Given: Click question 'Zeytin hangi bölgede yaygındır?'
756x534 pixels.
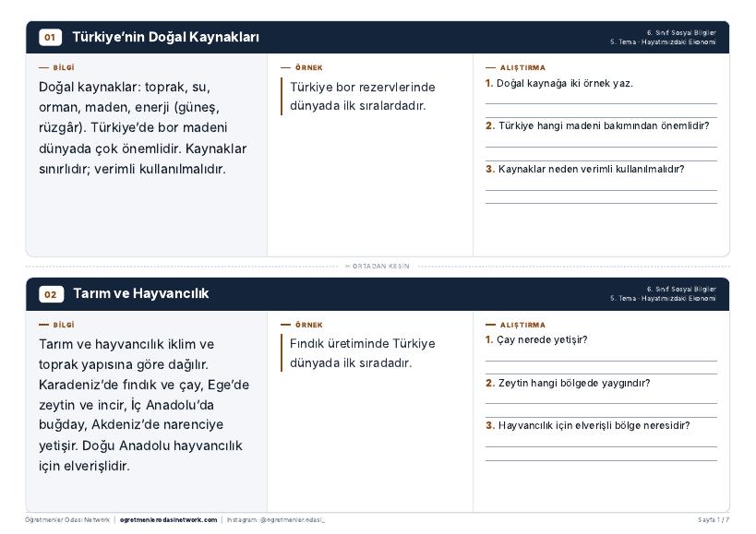Looking at the screenshot, I should point(574,384).
